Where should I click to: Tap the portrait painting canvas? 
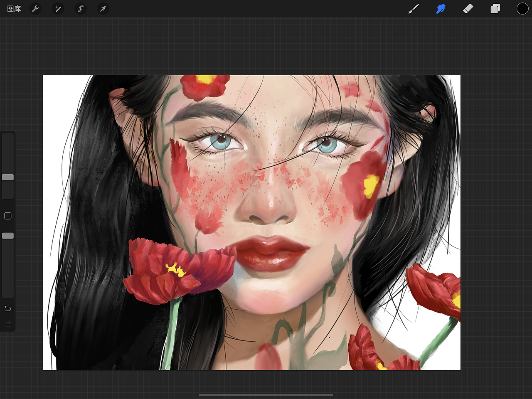pyautogui.click(x=252, y=223)
